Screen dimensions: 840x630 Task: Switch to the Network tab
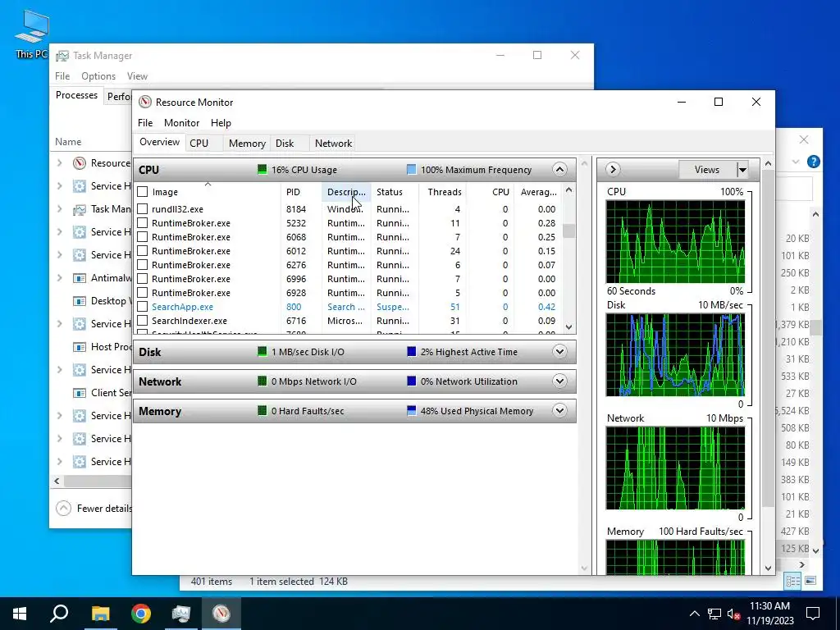pos(333,143)
